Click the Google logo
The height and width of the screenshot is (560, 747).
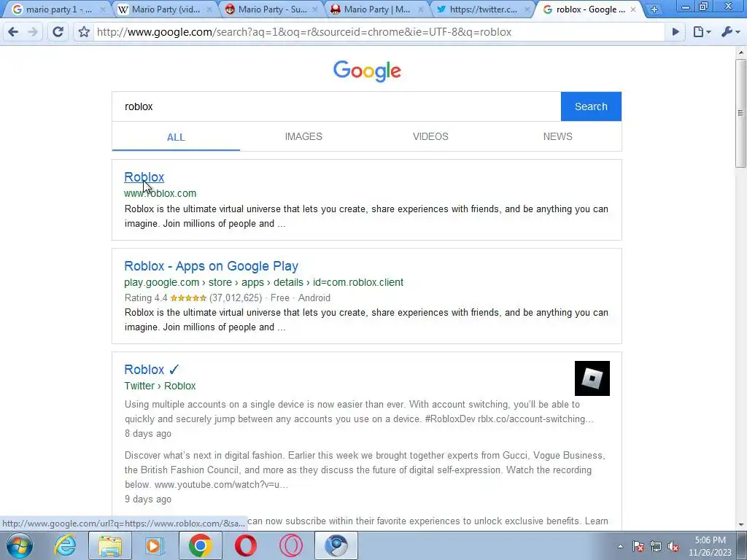pyautogui.click(x=367, y=71)
